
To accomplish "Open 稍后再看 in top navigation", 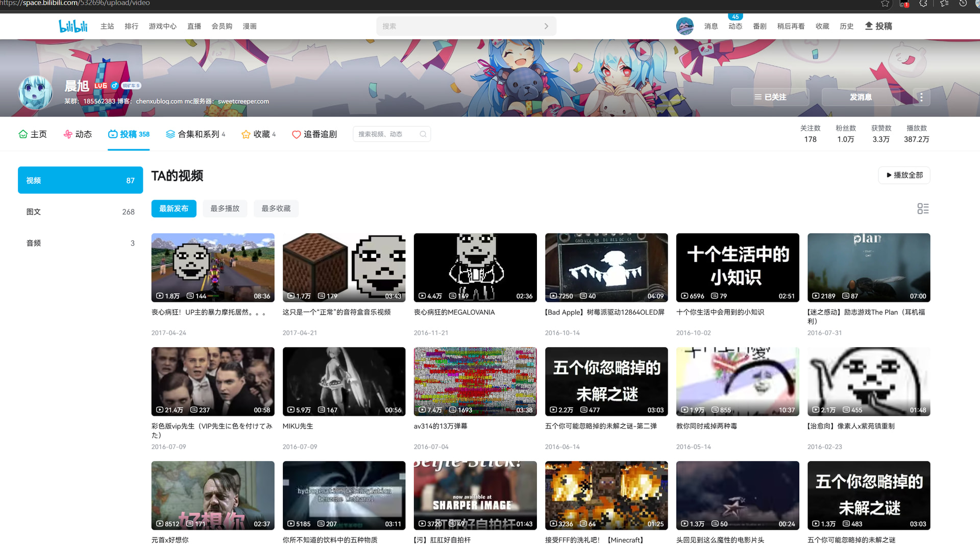I will [x=791, y=26].
